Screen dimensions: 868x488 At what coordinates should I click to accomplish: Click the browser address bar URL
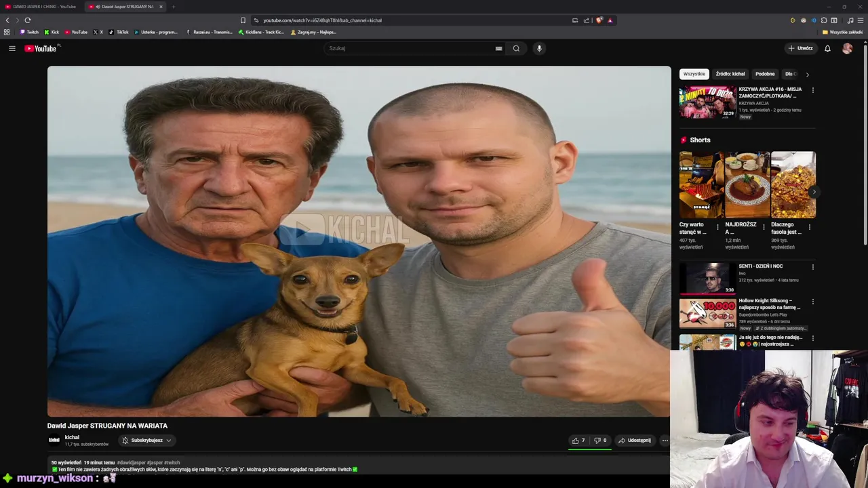click(x=323, y=20)
